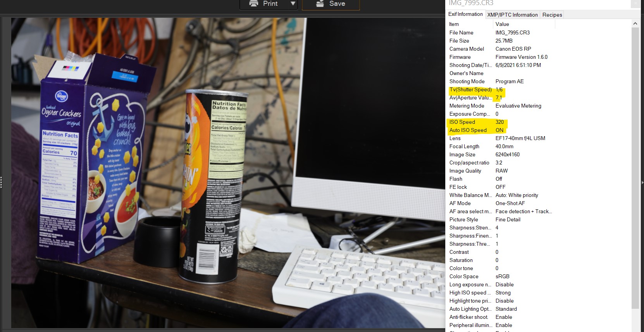644x332 pixels.
Task: Open the Print options dropdown arrow
Action: [x=293, y=4]
